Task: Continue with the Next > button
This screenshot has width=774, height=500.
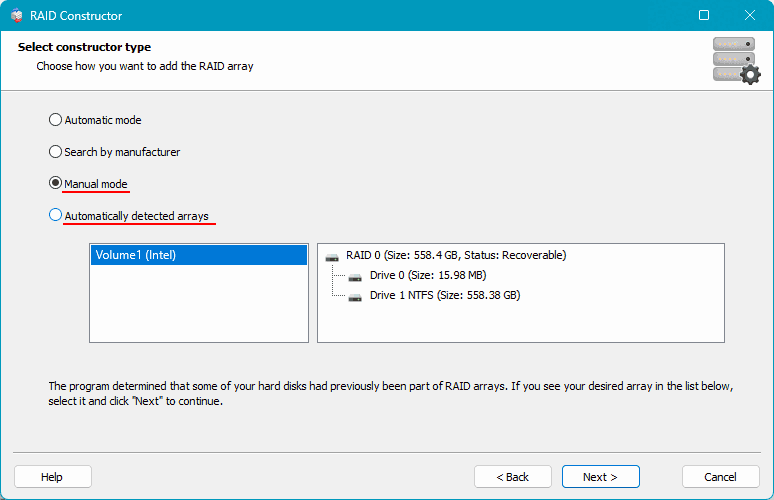Action: click(x=601, y=477)
